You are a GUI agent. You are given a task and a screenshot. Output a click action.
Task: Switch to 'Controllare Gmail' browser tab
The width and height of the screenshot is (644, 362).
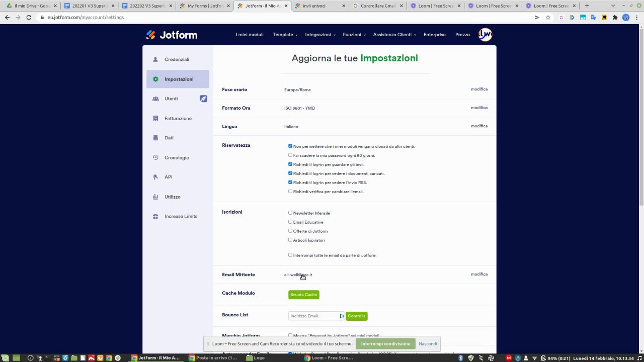coord(378,6)
